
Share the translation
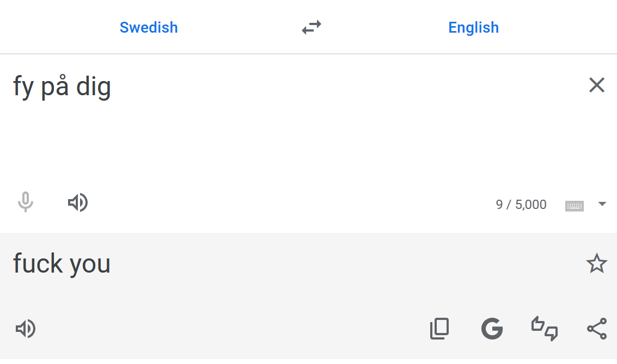pos(596,329)
